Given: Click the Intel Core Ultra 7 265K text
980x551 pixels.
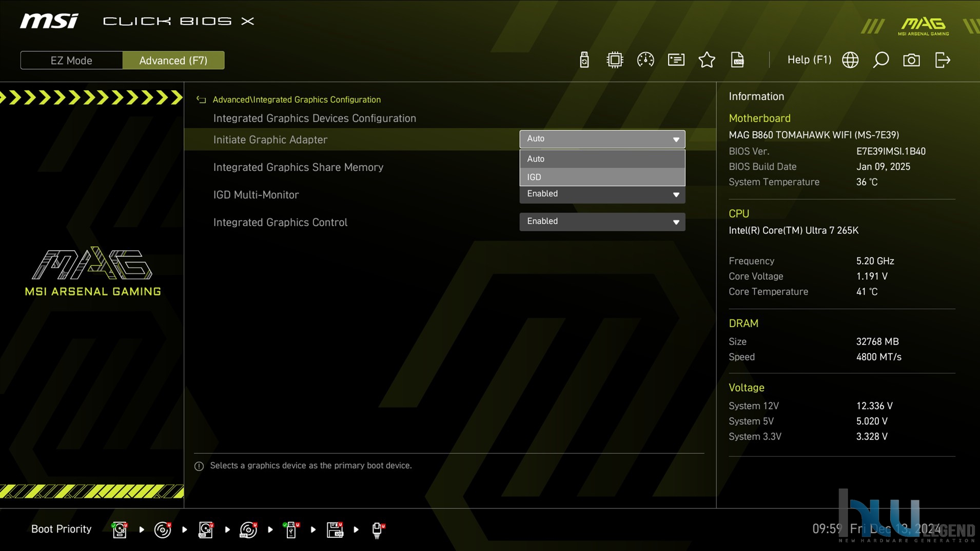Looking at the screenshot, I should click(x=793, y=230).
